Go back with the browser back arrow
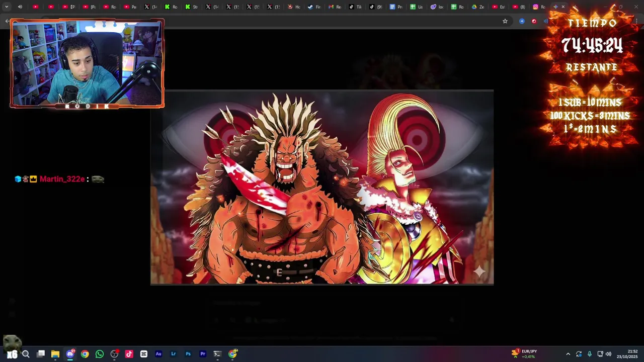Viewport: 644px width, 362px height. (7, 21)
